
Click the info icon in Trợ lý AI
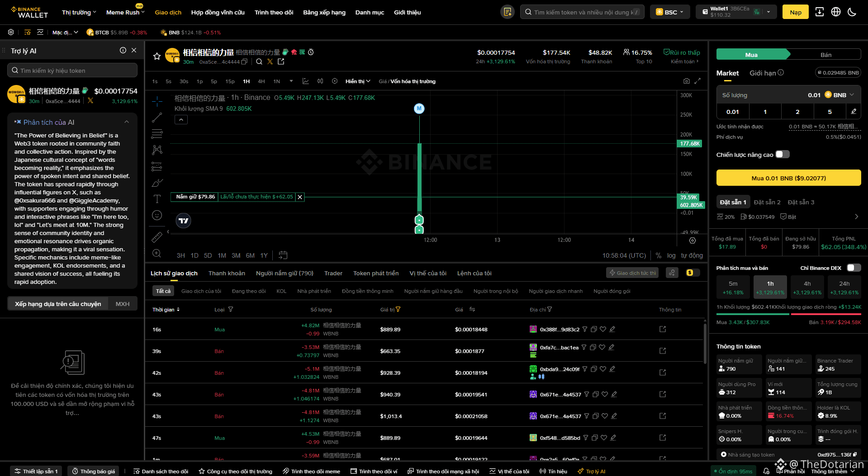(123, 51)
